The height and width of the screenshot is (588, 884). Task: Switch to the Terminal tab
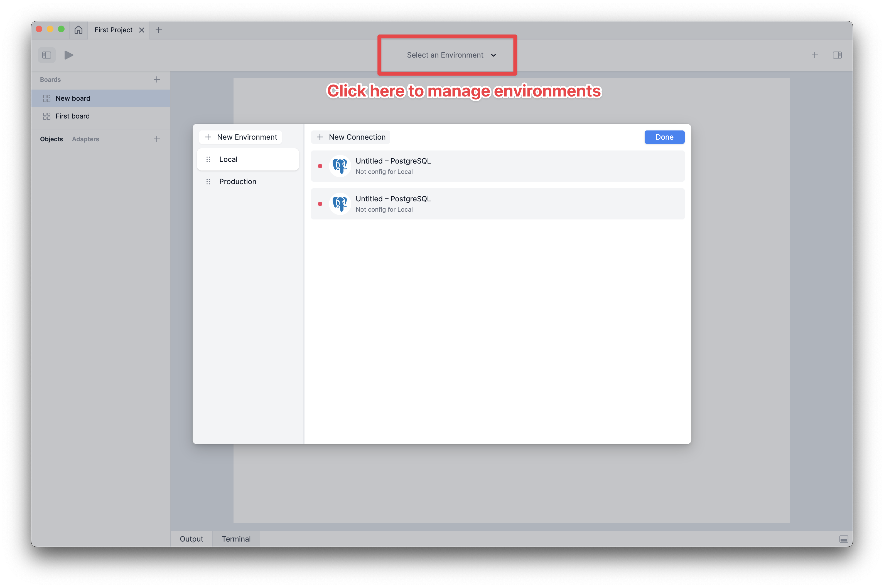236,539
